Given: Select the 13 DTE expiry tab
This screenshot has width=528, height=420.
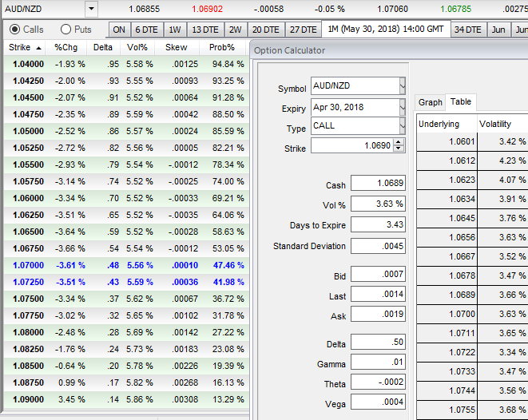Looking at the screenshot, I should click(x=206, y=30).
